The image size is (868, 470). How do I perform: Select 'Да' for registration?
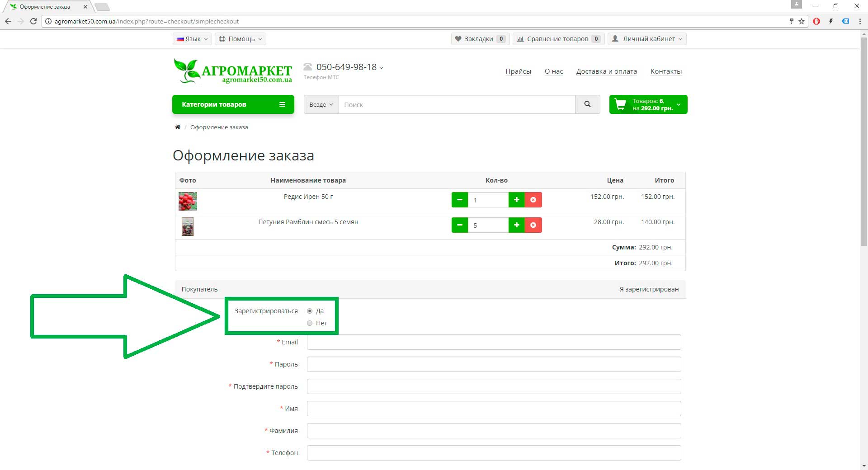coord(310,311)
